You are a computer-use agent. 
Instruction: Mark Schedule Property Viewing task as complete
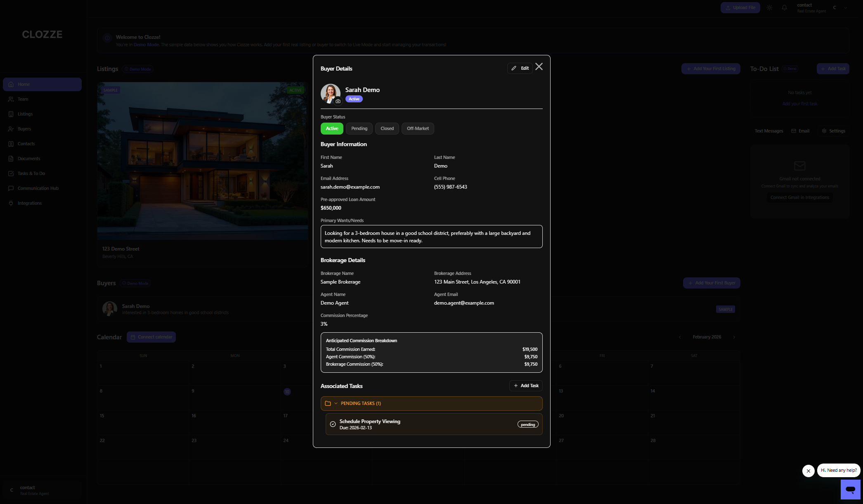point(333,424)
